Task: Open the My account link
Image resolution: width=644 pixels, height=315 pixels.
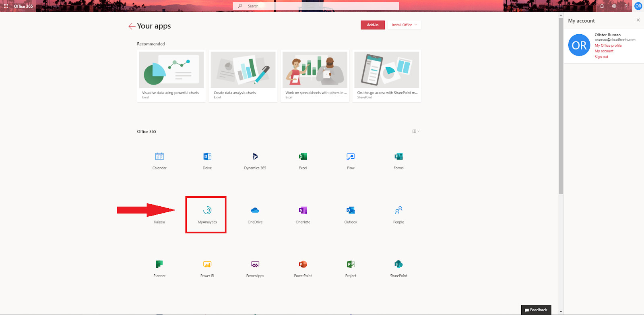Action: [604, 51]
